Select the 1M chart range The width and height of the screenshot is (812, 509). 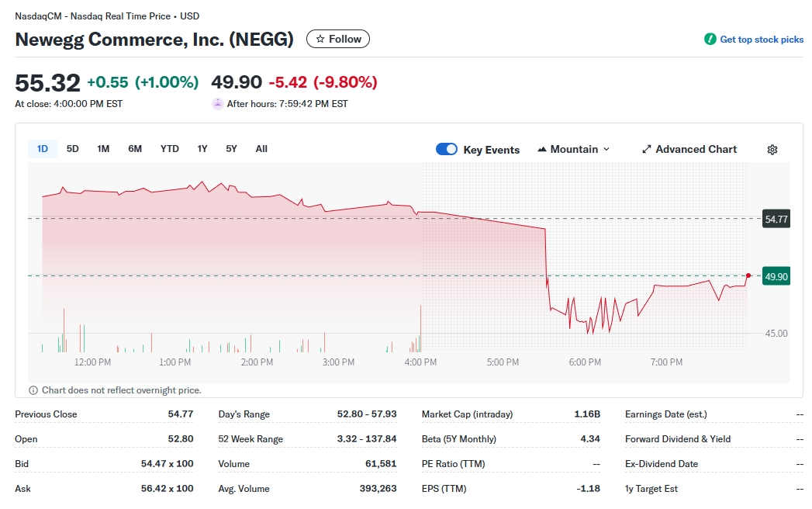[103, 149]
